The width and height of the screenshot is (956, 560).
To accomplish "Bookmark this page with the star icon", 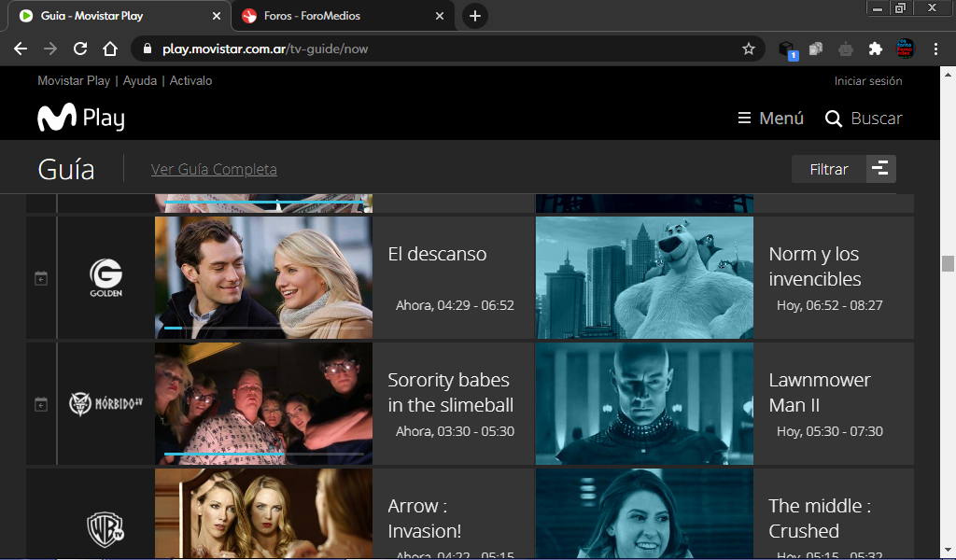I will tap(749, 49).
